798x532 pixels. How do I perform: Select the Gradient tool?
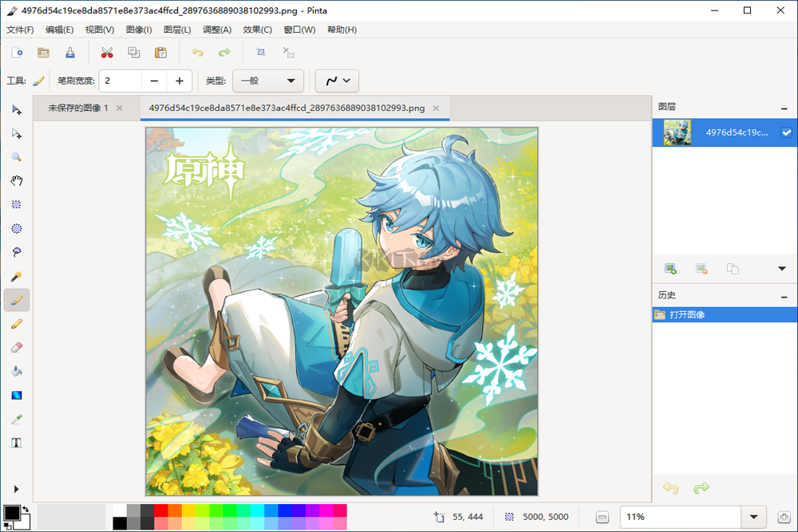click(x=16, y=395)
